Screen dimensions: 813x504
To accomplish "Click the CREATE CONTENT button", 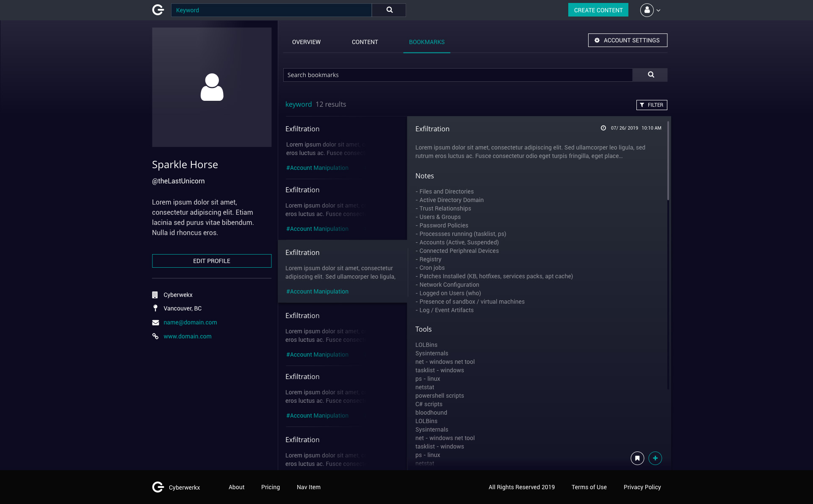I will point(597,10).
